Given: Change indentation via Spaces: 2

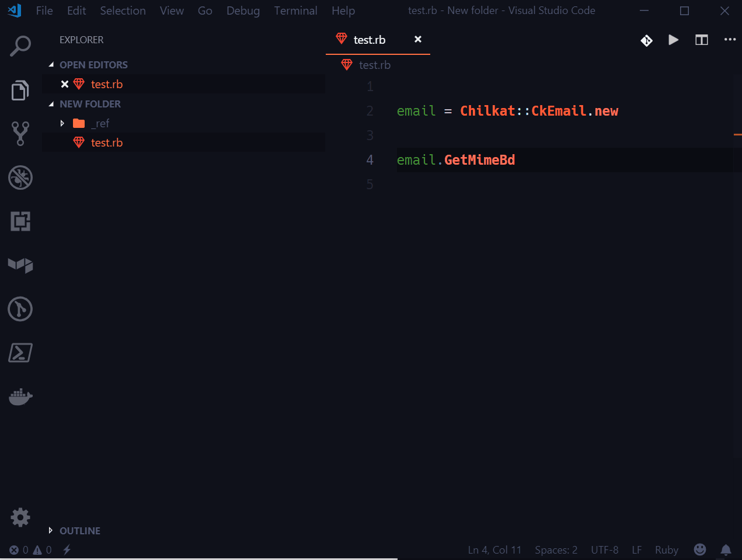Looking at the screenshot, I should click(556, 550).
